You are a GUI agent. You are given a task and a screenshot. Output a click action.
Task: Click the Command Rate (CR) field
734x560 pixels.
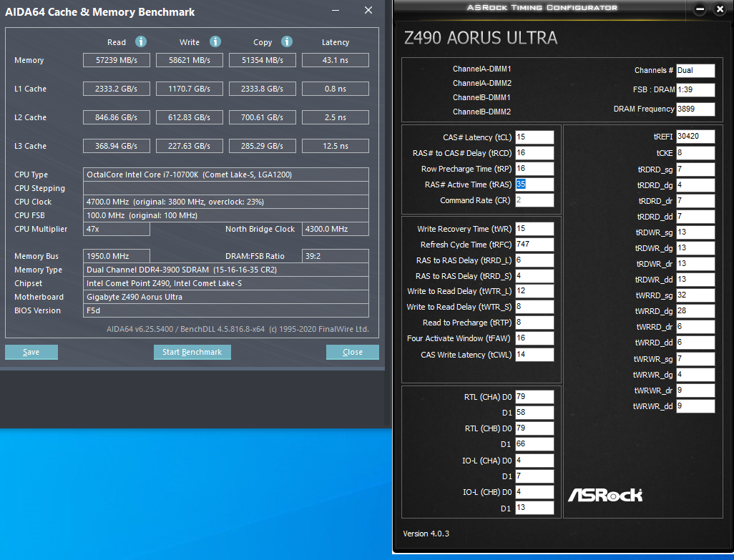click(534, 200)
